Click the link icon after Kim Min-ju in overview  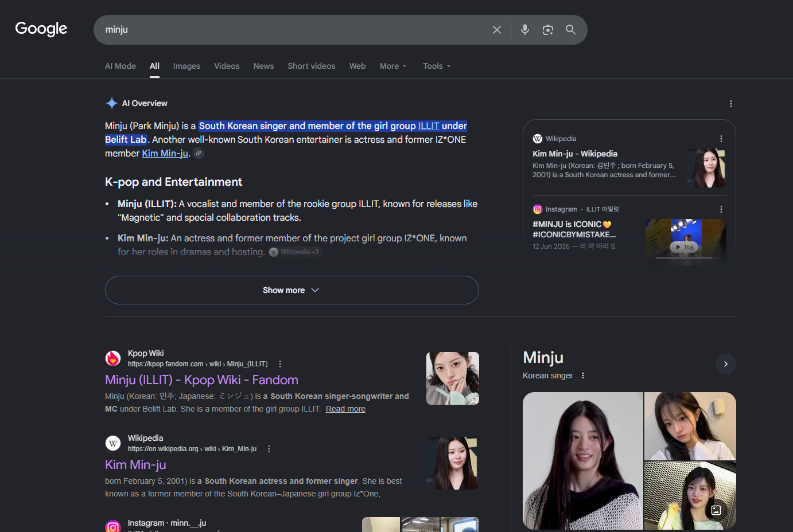click(199, 153)
